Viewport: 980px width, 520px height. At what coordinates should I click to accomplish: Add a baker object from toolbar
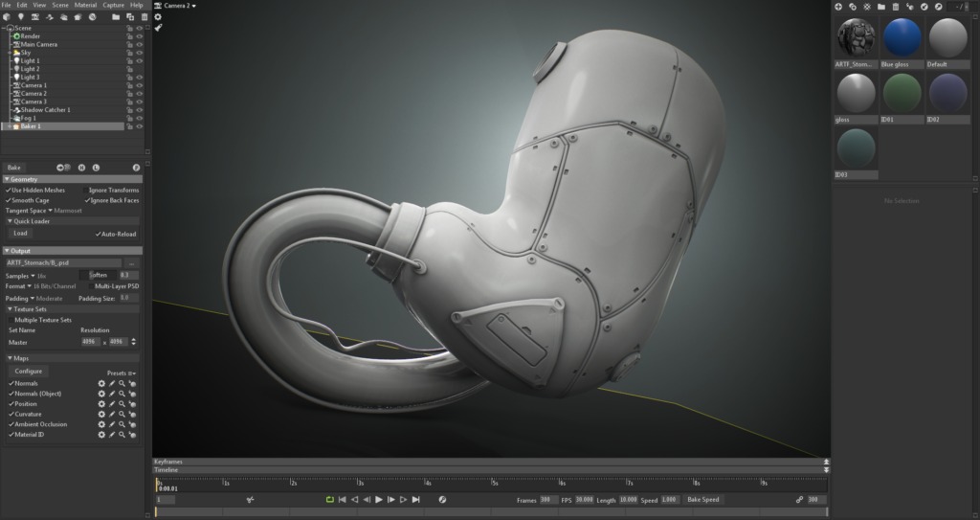click(x=78, y=17)
